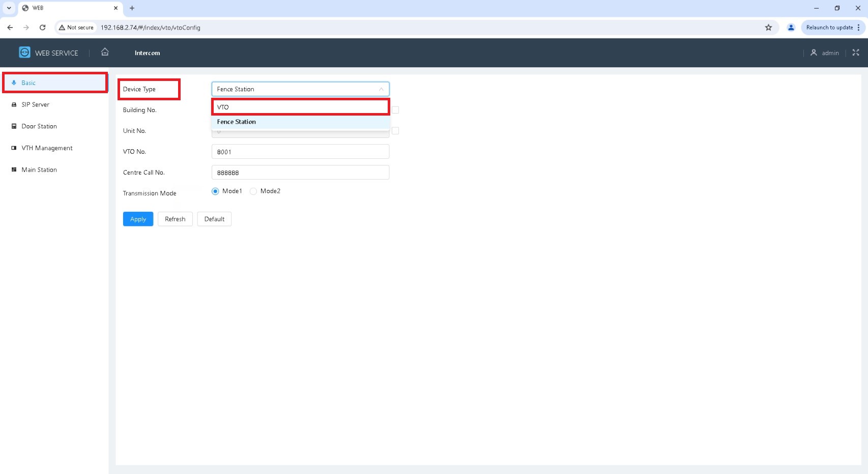Click the browser address bar URL
This screenshot has height=474, width=868.
click(x=151, y=27)
